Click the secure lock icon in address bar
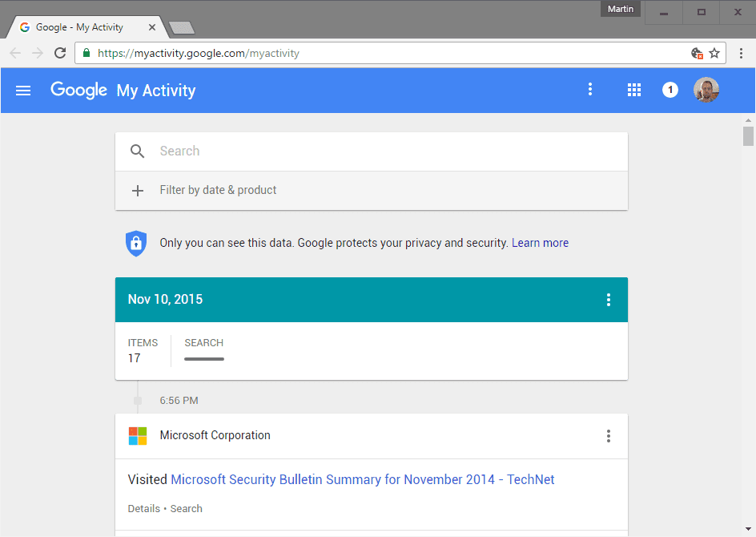The height and width of the screenshot is (537, 756). click(86, 53)
